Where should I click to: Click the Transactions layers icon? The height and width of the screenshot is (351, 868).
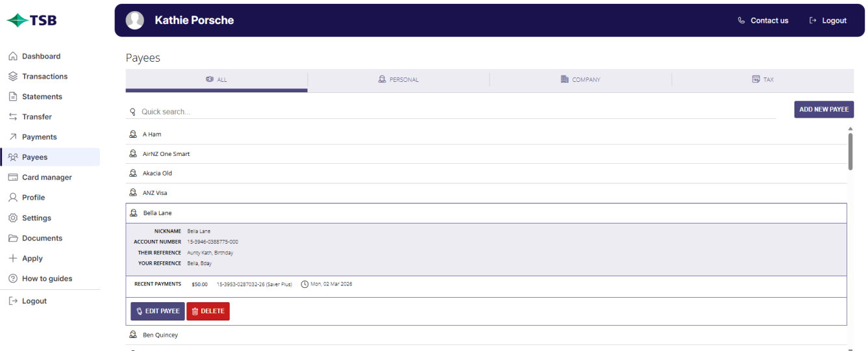pos(13,77)
